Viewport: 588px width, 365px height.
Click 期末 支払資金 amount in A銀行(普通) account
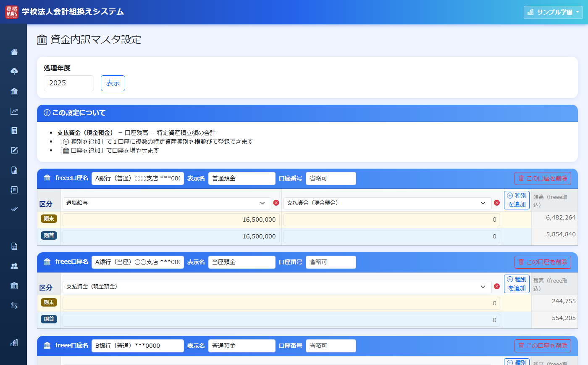(392, 220)
